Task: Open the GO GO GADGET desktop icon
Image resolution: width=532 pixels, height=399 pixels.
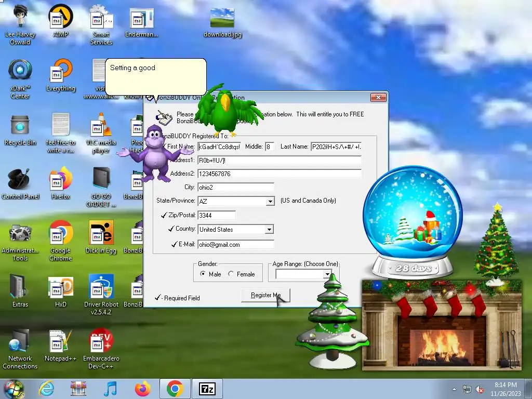Action: point(101,187)
